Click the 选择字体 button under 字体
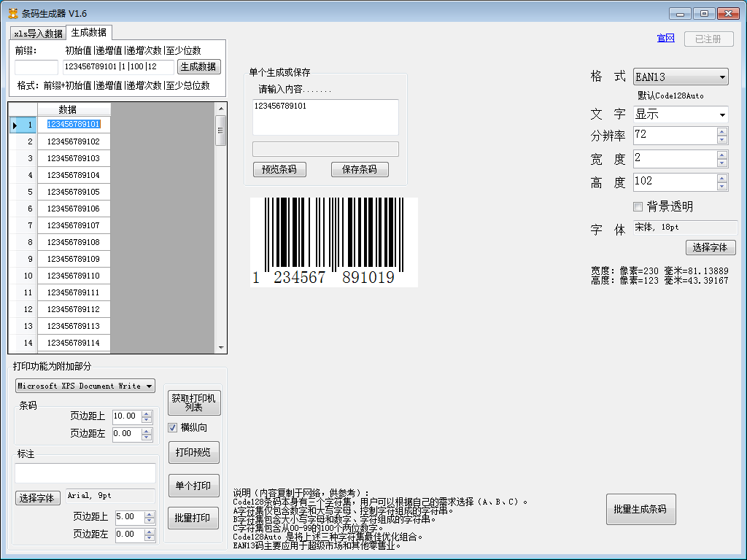Image resolution: width=747 pixels, height=560 pixels. point(711,247)
